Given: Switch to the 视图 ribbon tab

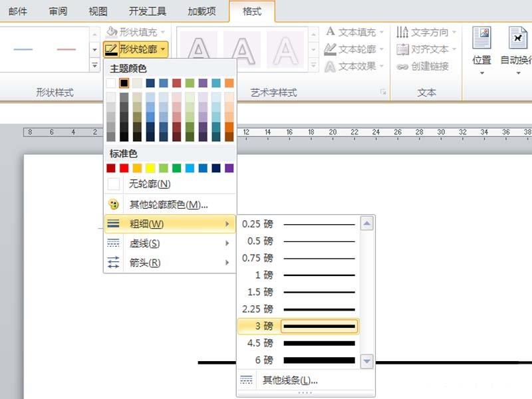Looking at the screenshot, I should coord(97,11).
